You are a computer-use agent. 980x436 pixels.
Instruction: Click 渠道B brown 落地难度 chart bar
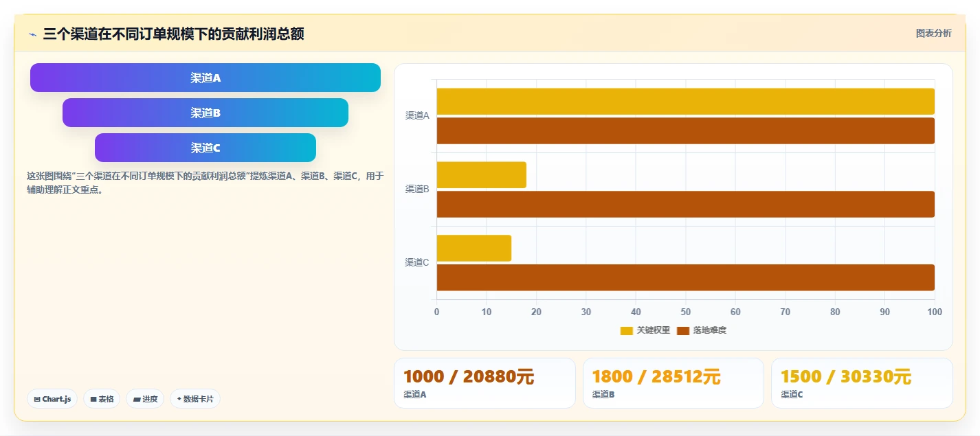click(685, 204)
